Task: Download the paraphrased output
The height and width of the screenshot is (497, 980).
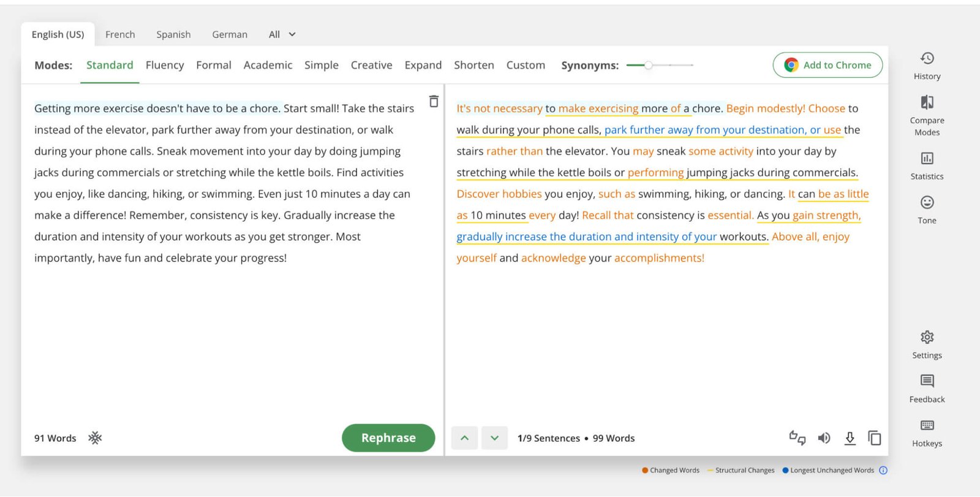Action: 850,438
